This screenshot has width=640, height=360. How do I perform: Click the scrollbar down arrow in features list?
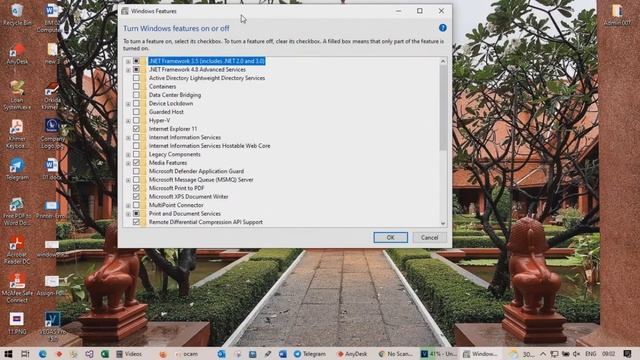pyautogui.click(x=443, y=223)
